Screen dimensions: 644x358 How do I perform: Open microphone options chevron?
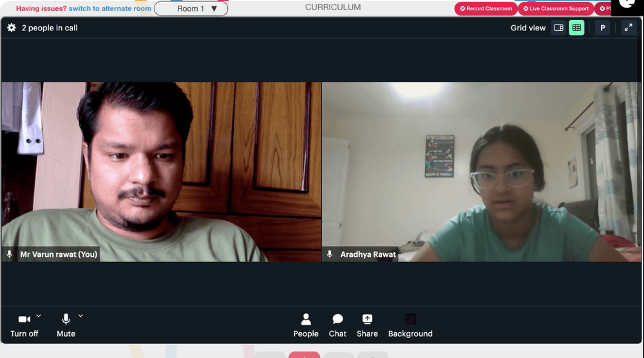80,316
